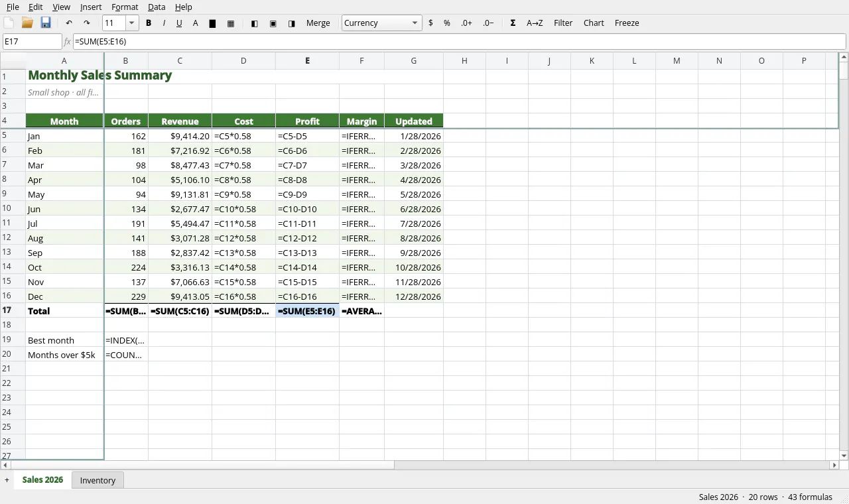Sort the data A→Z

535,23
